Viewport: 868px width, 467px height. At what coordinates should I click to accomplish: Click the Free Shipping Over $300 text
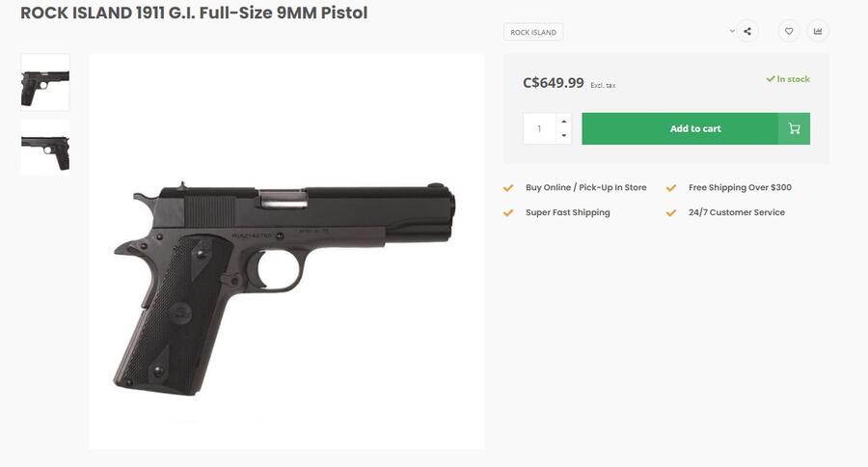[x=740, y=187]
